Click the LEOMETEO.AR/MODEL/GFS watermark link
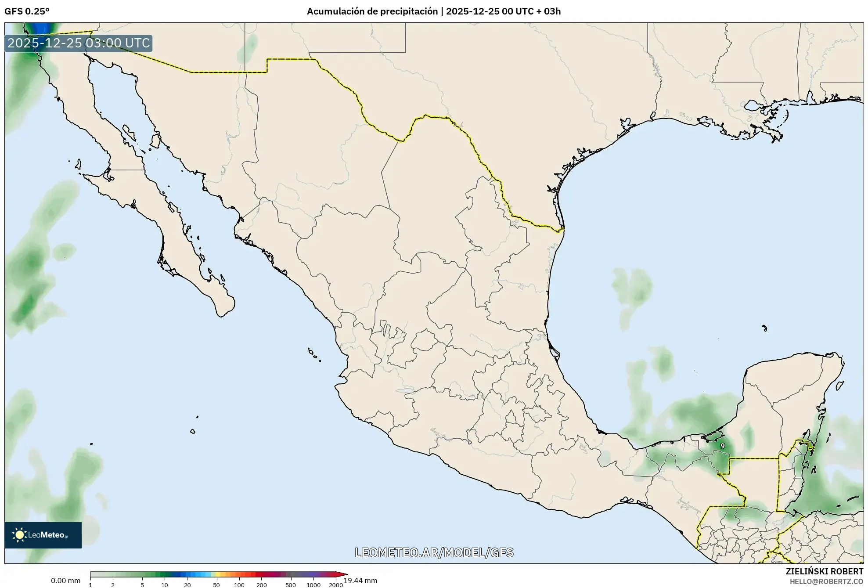Viewport: 868px width, 588px height. [x=434, y=552]
